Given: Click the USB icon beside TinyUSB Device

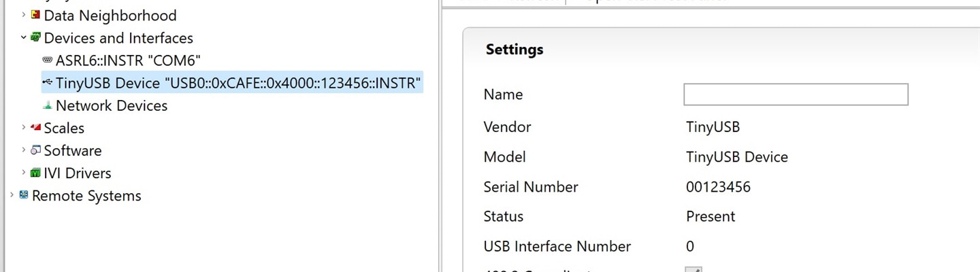Looking at the screenshot, I should point(47,82).
